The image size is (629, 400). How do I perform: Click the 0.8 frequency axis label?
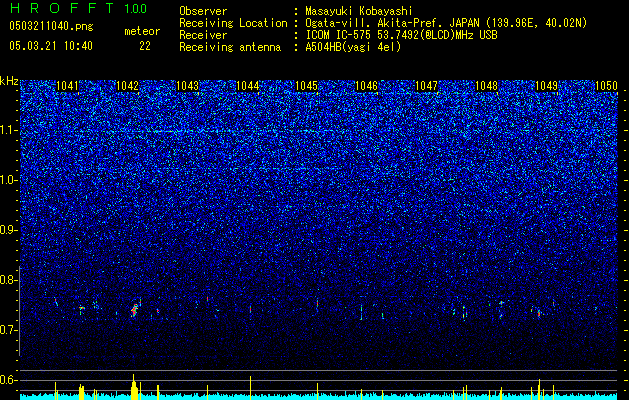coord(9,280)
